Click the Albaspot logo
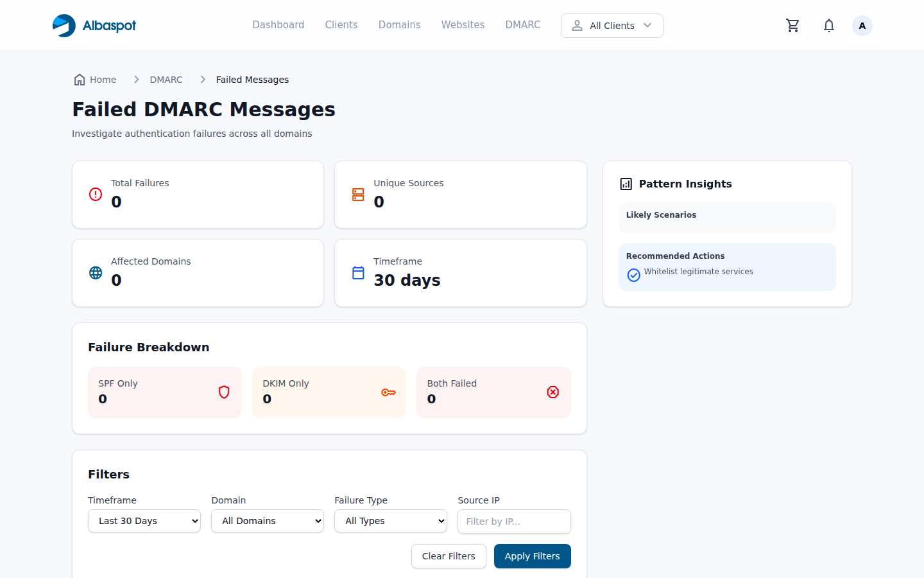The height and width of the screenshot is (578, 924). [x=94, y=25]
